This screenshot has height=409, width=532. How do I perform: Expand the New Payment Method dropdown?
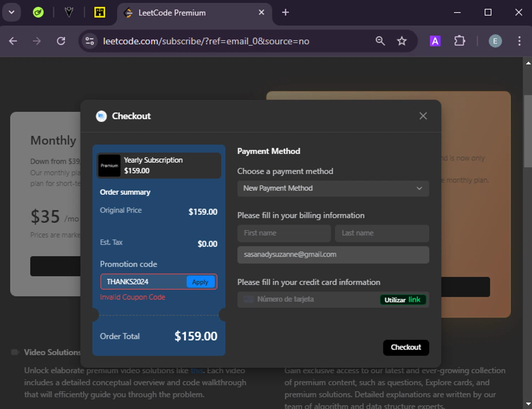333,188
